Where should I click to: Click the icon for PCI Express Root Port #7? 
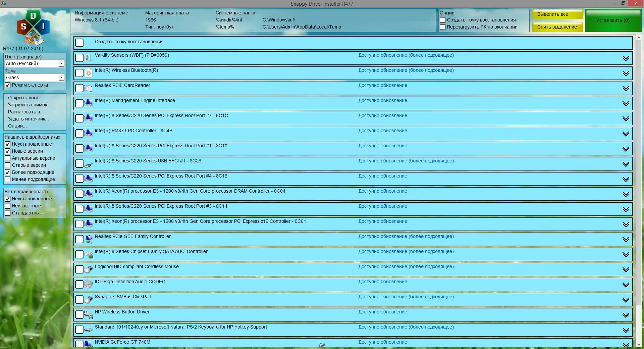[x=88, y=118]
